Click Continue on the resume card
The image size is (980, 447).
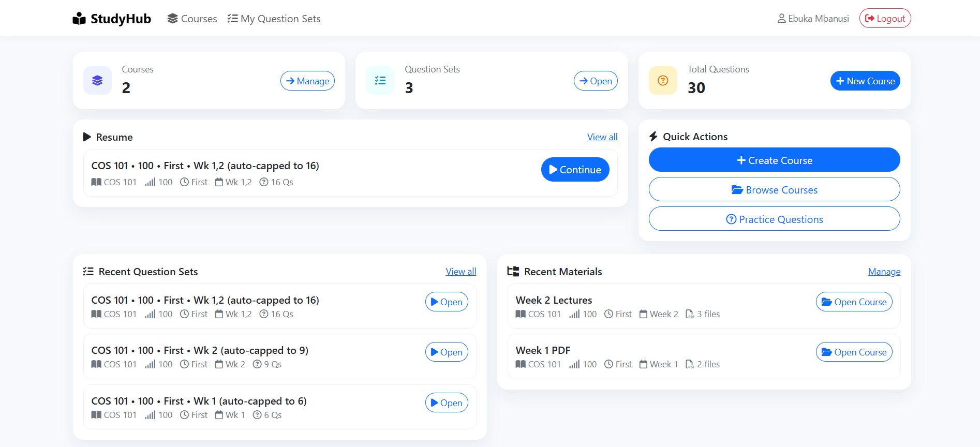(x=575, y=169)
